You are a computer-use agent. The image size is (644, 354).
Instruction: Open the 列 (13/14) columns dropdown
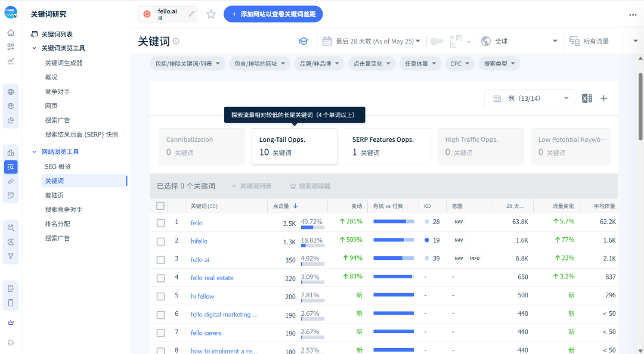coord(530,98)
